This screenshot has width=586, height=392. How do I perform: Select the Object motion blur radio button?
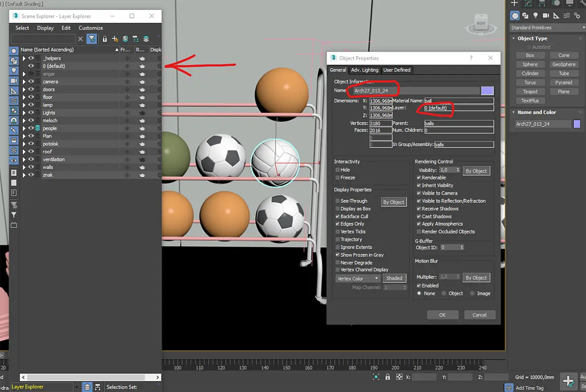coord(443,293)
